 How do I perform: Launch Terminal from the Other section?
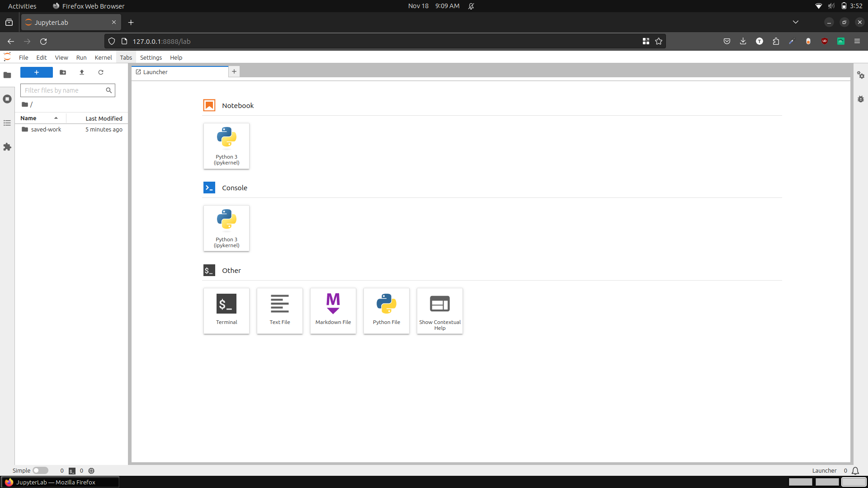(x=226, y=311)
